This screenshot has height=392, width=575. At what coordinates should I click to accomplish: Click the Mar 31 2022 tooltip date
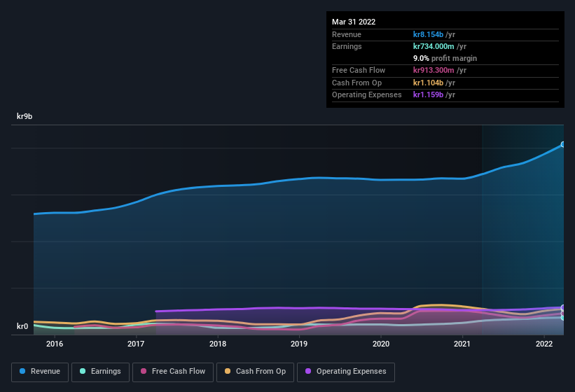[354, 22]
